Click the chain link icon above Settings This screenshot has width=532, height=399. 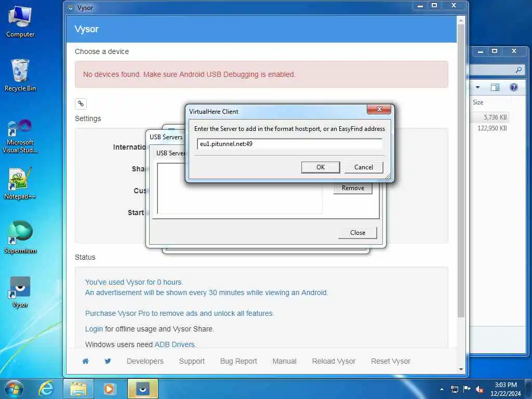click(x=81, y=104)
